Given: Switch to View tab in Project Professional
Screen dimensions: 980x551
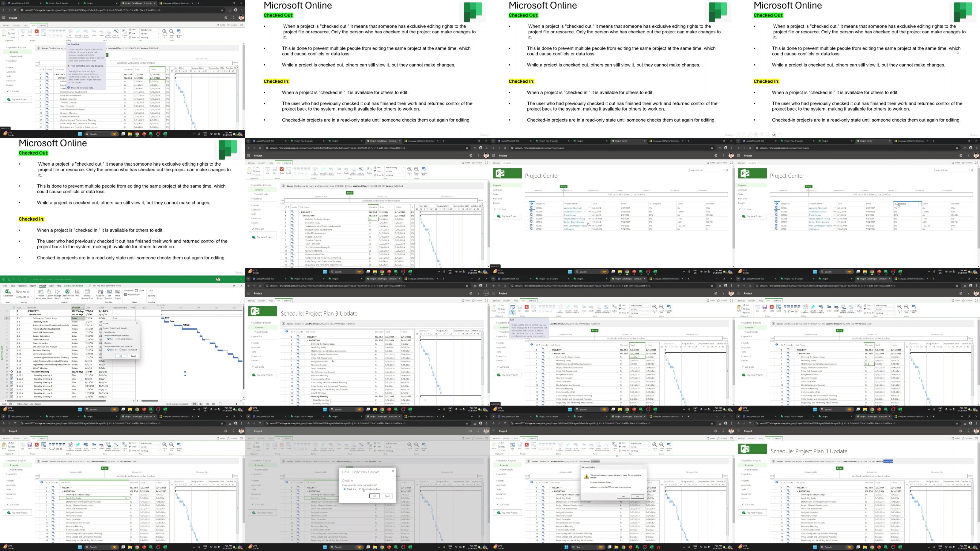Looking at the screenshot, I should (51, 286).
